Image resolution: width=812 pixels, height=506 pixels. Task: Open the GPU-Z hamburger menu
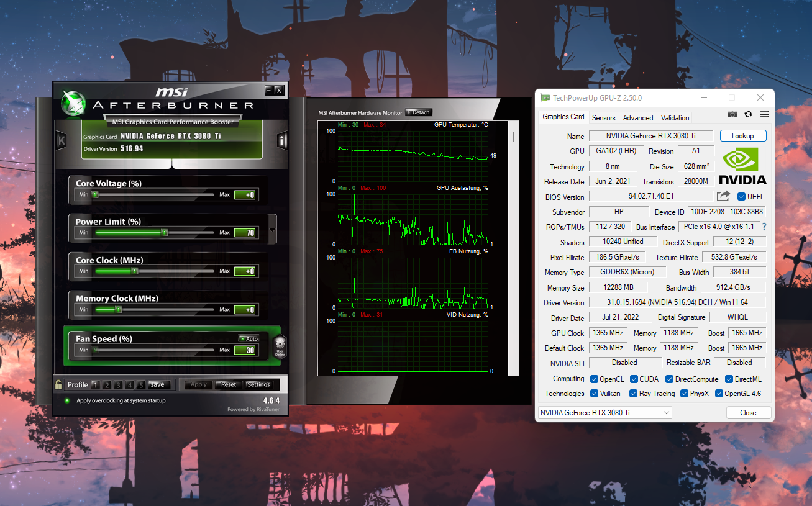pyautogui.click(x=765, y=114)
